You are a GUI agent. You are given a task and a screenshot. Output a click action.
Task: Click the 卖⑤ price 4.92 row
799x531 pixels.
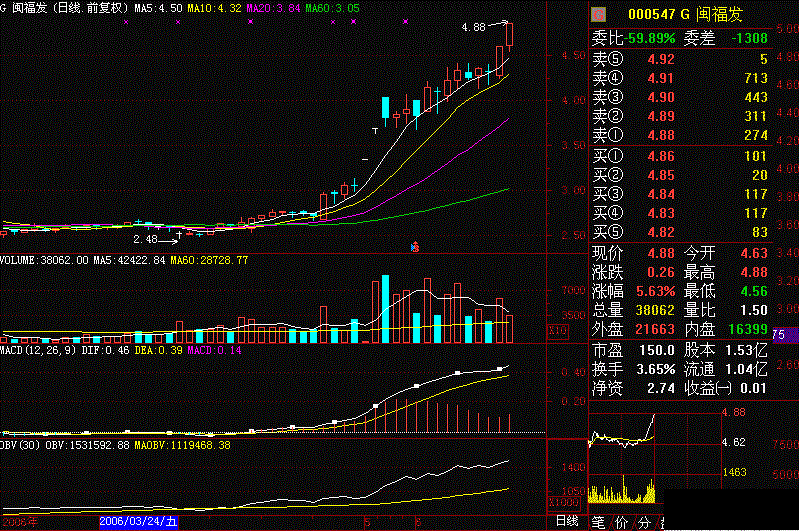pos(680,59)
